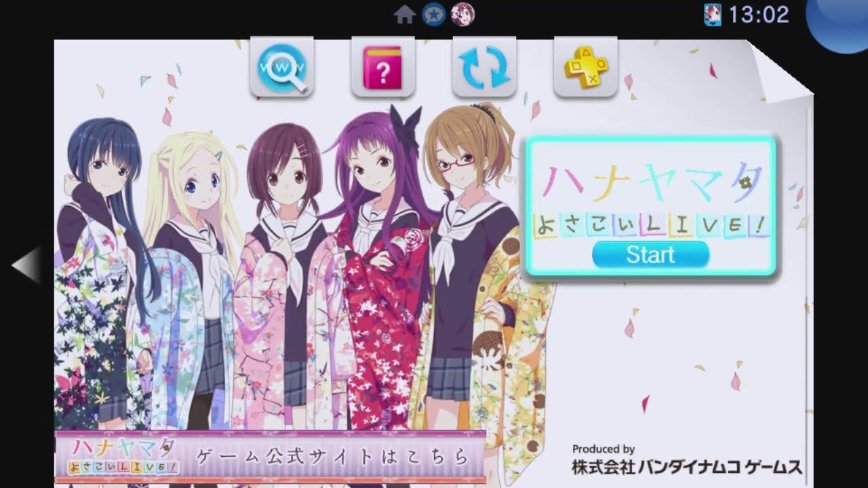Open the pink software manual icon

point(382,68)
